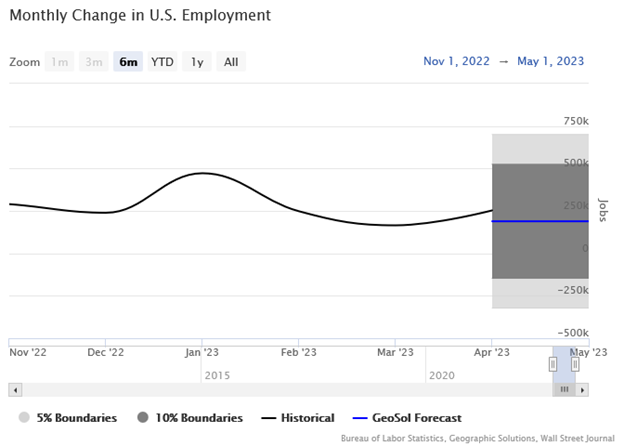Viewport: 624px width, 446px height.
Task: Click the right navigator range handle
Action: coord(575,365)
